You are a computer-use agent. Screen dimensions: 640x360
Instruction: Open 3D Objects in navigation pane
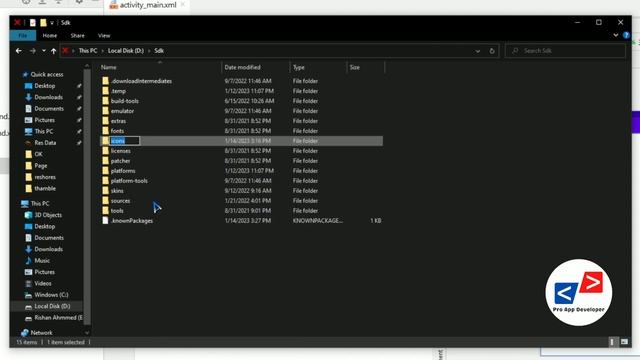point(48,215)
